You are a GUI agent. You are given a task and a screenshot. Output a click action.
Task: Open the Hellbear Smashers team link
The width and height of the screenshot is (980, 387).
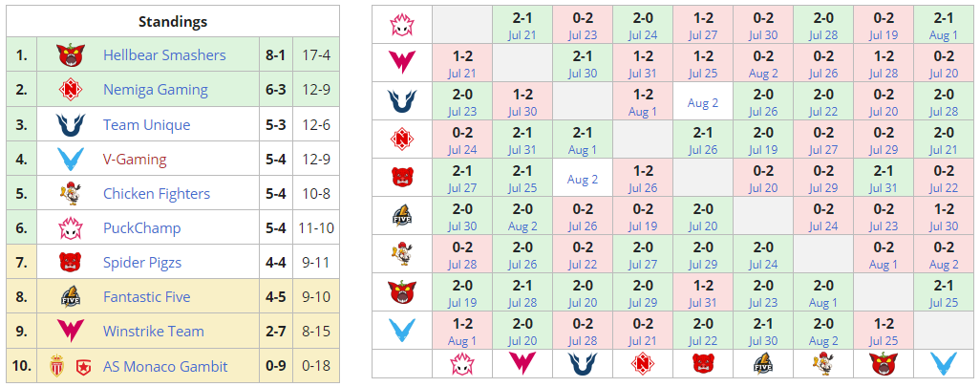164,55
